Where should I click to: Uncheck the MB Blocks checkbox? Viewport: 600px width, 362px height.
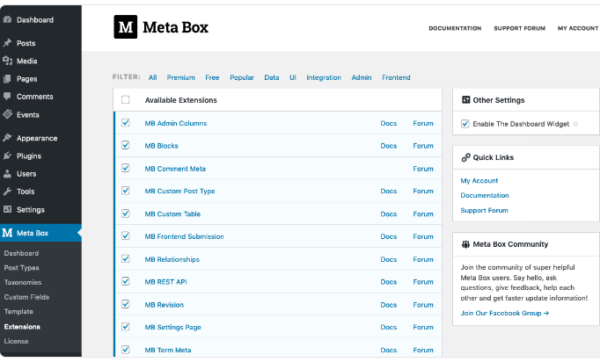(126, 145)
